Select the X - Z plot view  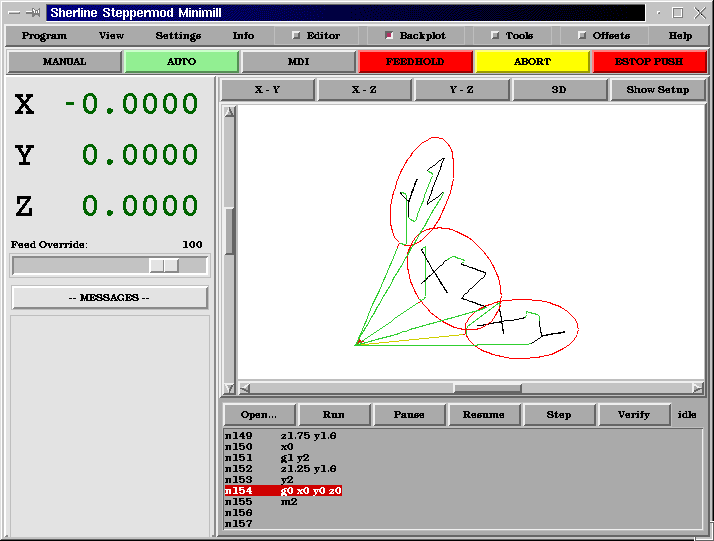[x=365, y=90]
